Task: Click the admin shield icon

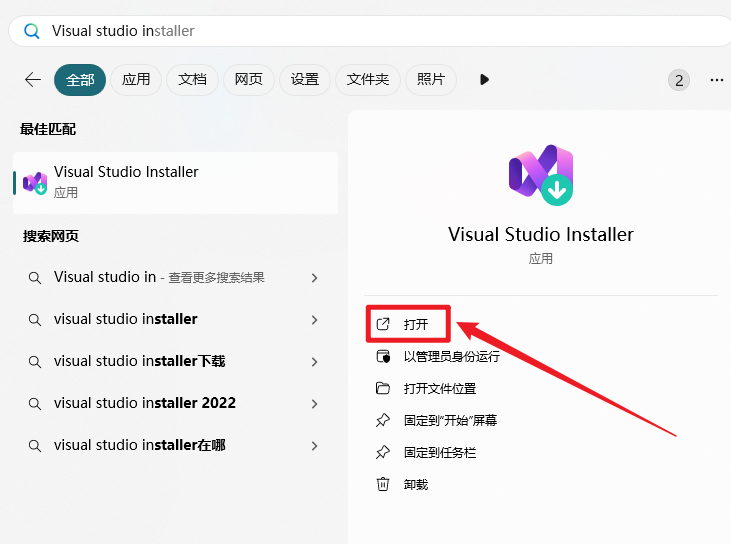Action: click(x=383, y=357)
